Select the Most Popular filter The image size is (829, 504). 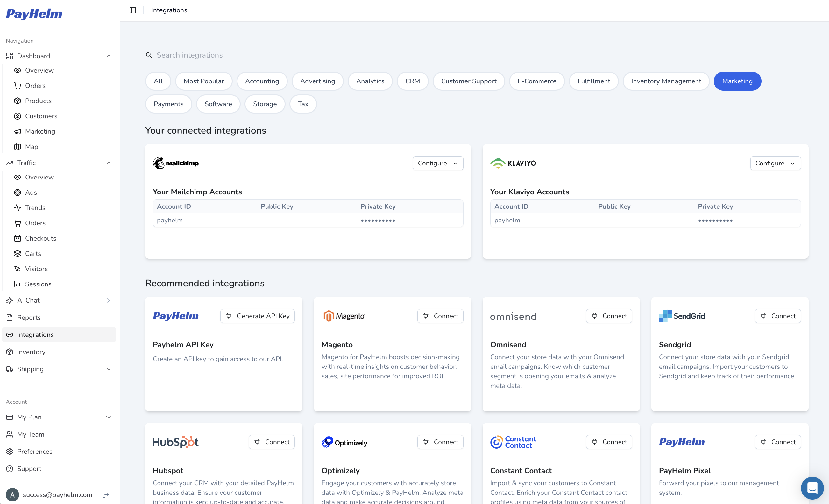click(203, 81)
